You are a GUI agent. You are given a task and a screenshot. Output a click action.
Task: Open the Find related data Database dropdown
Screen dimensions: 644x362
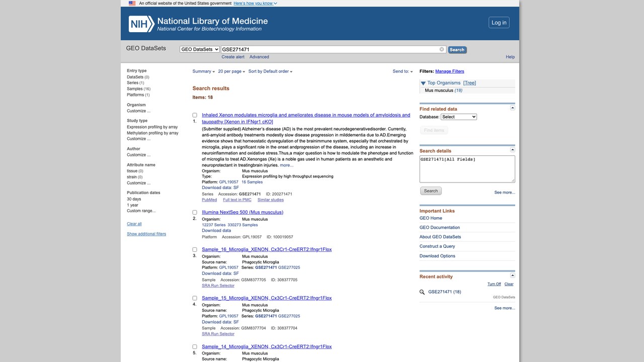(459, 117)
